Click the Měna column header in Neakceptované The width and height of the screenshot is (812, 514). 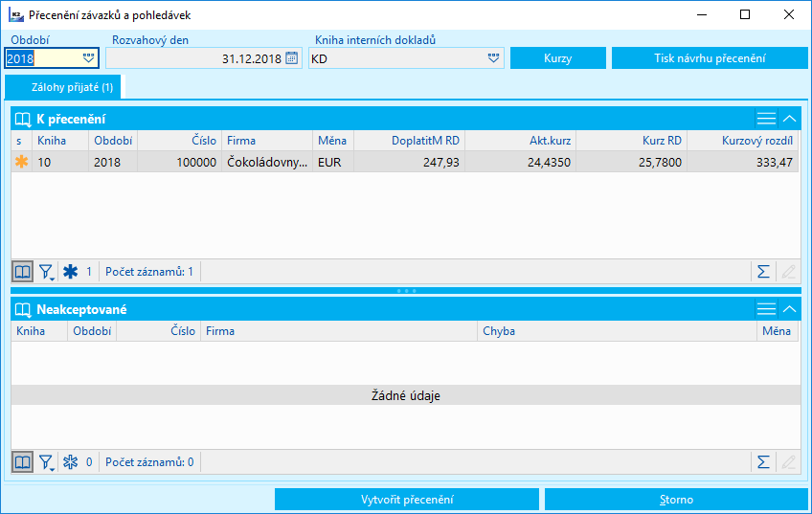coord(778,331)
